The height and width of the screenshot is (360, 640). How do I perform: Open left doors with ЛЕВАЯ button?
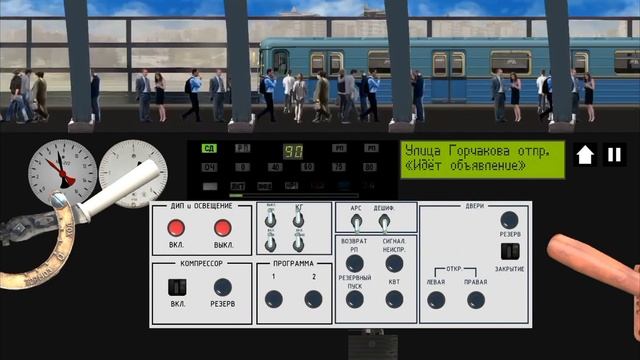[x=436, y=300]
